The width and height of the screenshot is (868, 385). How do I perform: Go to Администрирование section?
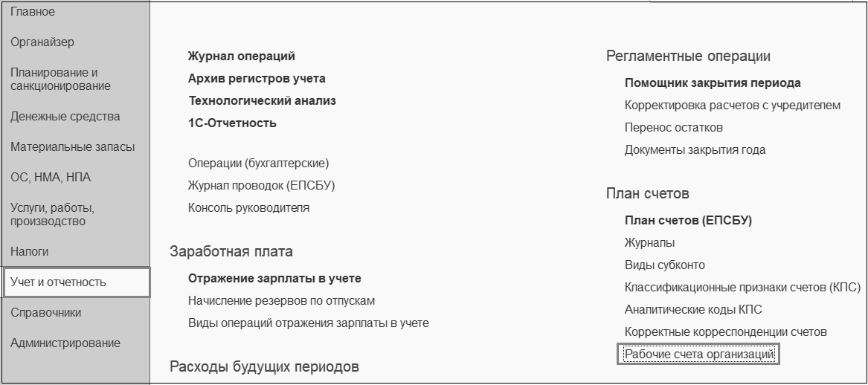(x=65, y=343)
